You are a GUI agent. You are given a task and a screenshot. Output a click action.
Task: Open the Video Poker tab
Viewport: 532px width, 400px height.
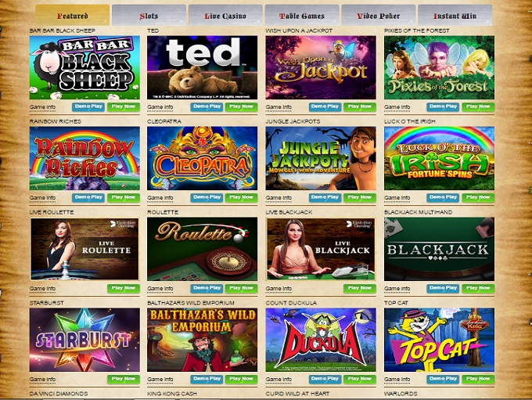(x=379, y=16)
